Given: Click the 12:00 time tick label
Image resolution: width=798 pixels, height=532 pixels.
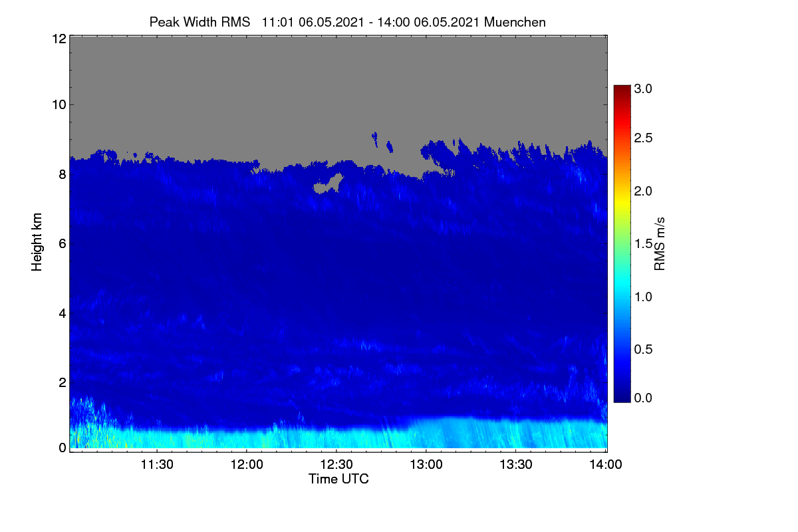Looking at the screenshot, I should (247, 465).
